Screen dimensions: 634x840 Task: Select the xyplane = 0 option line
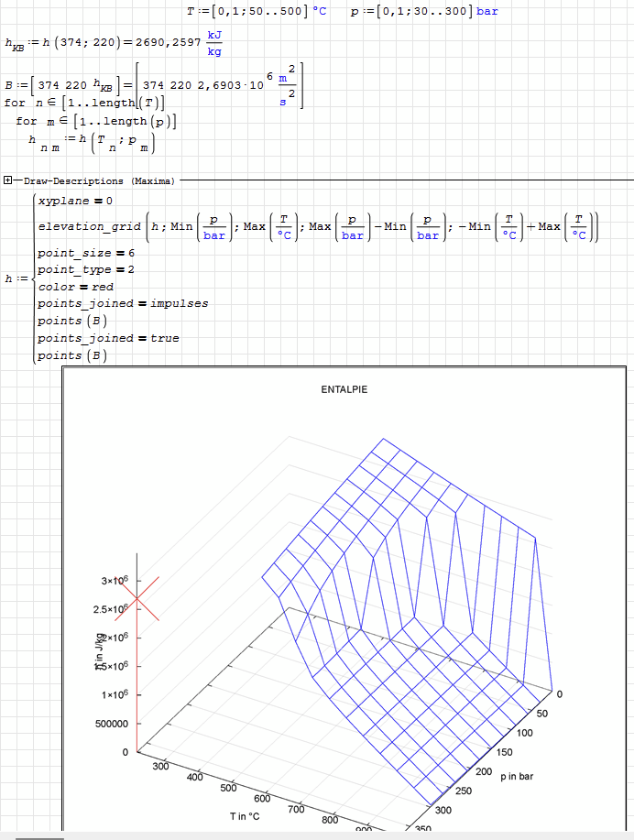pos(75,201)
